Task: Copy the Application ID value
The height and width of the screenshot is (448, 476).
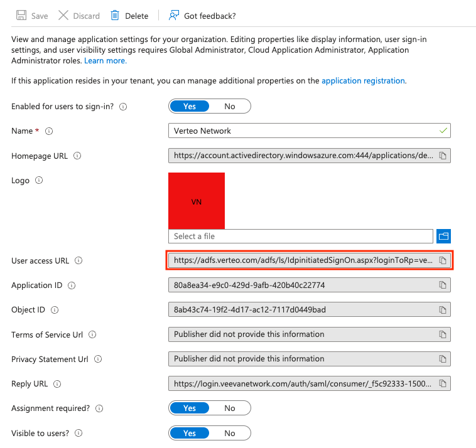Action: coord(443,285)
